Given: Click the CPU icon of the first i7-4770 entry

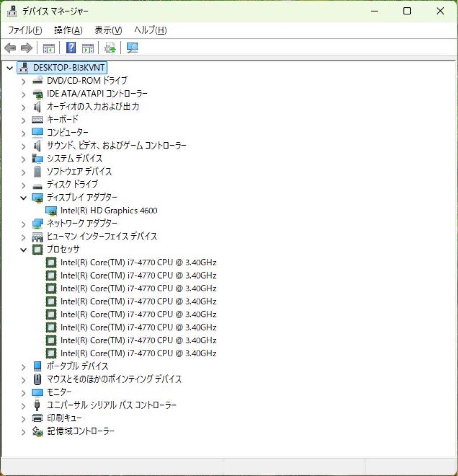Looking at the screenshot, I should coord(51,262).
